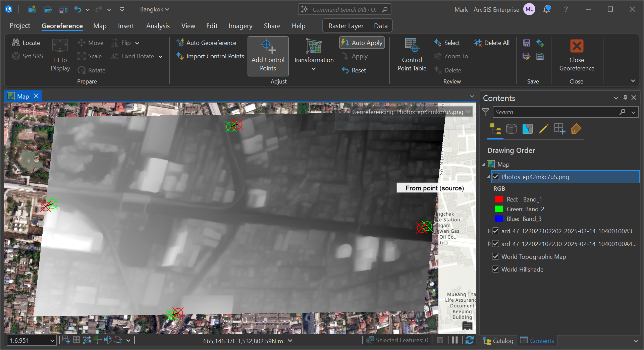The width and height of the screenshot is (644, 350).
Task: Click the Undo arrow icon
Action: click(x=78, y=9)
